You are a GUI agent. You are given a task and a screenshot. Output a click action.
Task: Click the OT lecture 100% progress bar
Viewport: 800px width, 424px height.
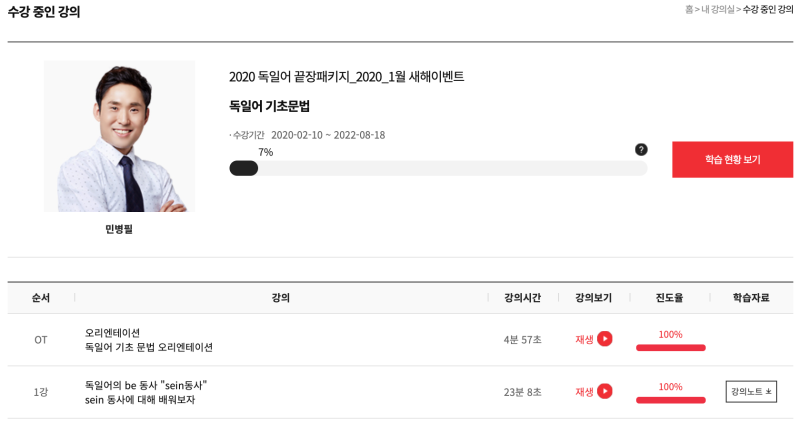(670, 347)
